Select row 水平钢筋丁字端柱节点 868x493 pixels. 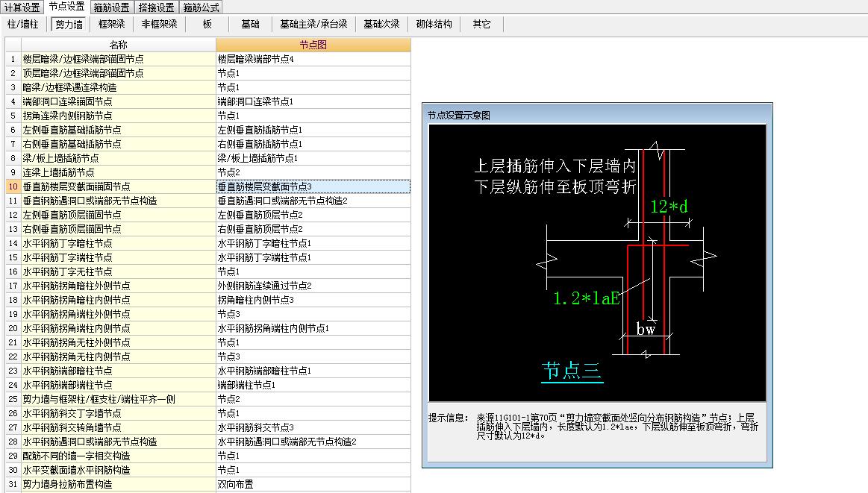click(x=119, y=257)
